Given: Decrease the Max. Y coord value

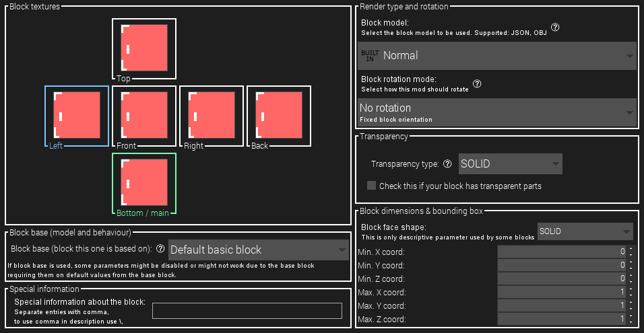Looking at the screenshot, I should pos(631,308).
